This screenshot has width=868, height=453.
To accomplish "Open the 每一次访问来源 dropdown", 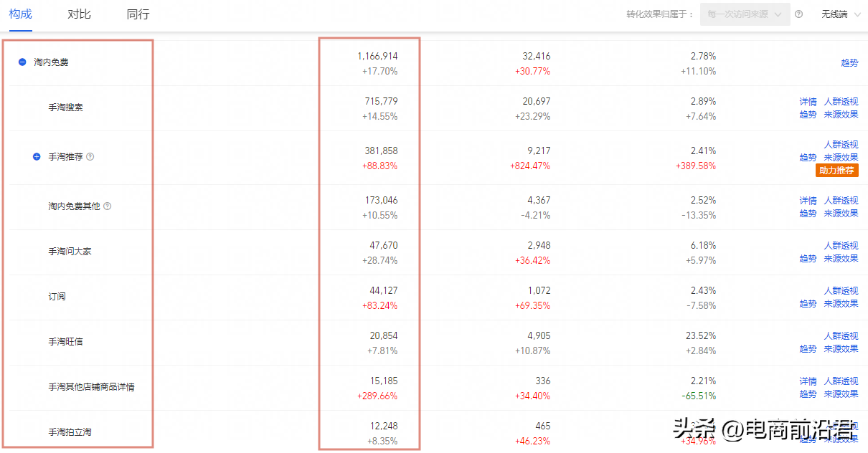I will pyautogui.click(x=745, y=14).
